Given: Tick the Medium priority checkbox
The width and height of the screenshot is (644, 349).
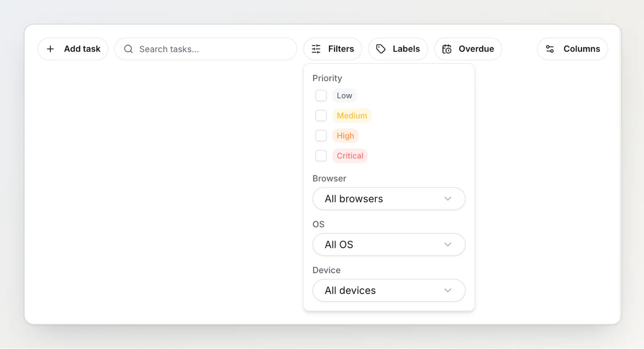Looking at the screenshot, I should click(321, 116).
